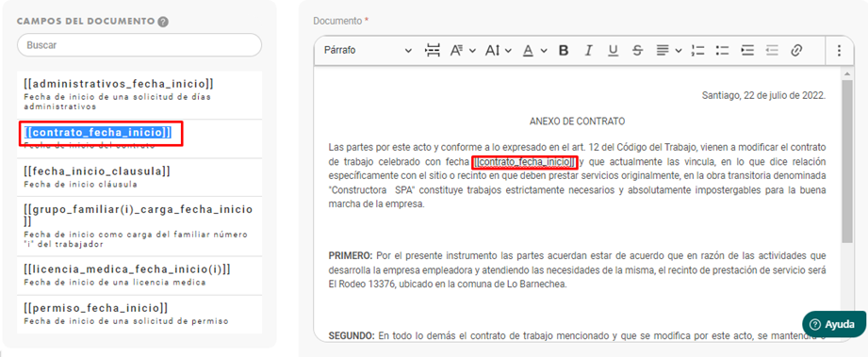Screen dimensions: 868x357
Task: Open the font color picker
Action: point(534,51)
